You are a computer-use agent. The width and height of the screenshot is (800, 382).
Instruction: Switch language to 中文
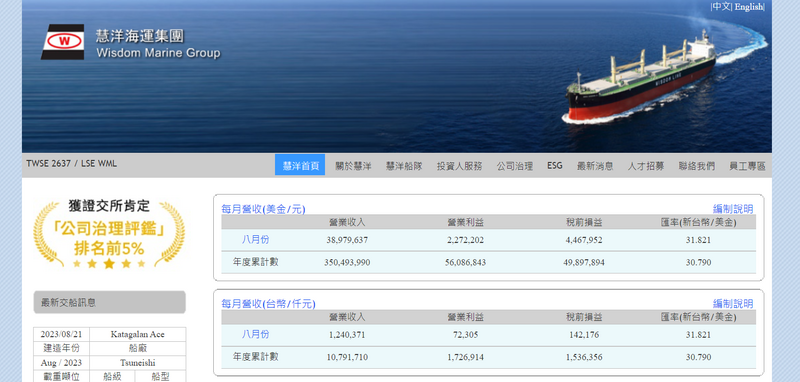pos(721,6)
